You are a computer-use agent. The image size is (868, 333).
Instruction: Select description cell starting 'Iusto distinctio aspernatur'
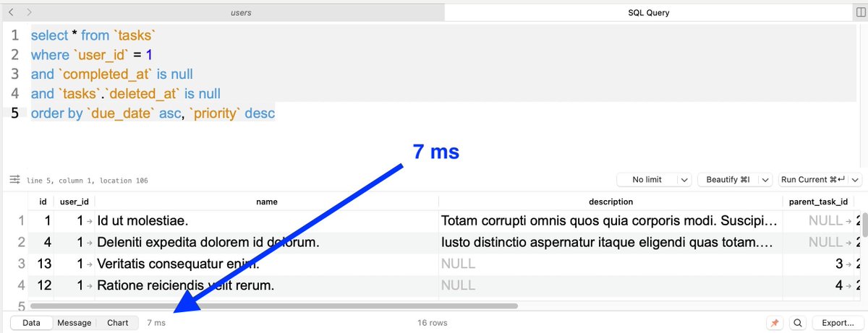click(x=610, y=242)
